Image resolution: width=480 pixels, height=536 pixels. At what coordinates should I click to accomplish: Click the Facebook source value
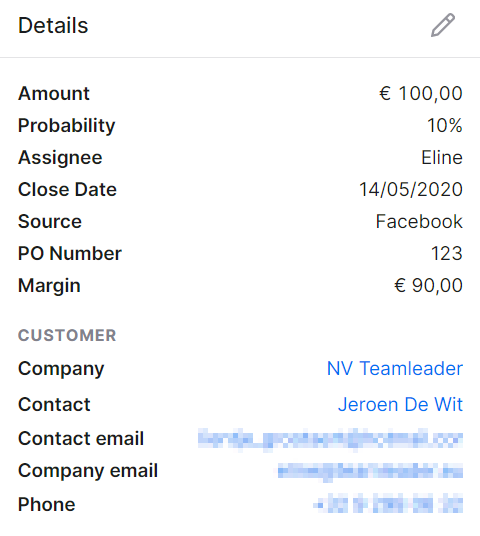click(419, 222)
